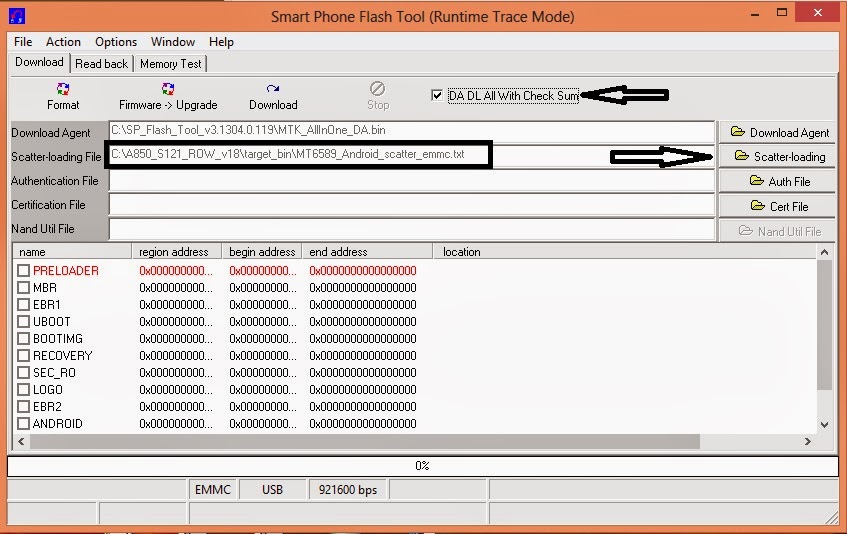Viewport: 847px width, 534px height.
Task: Check the MBR partition checkbox
Action: pyautogui.click(x=23, y=288)
